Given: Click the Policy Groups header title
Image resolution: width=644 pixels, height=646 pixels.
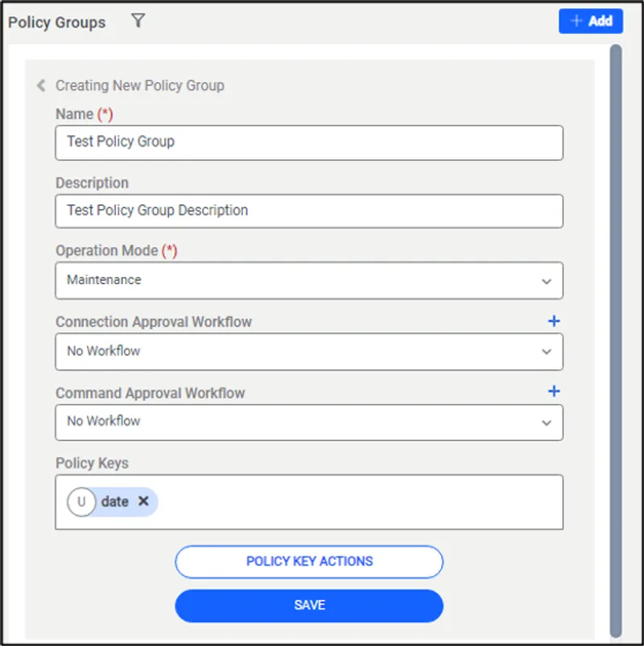Looking at the screenshot, I should click(x=56, y=22).
